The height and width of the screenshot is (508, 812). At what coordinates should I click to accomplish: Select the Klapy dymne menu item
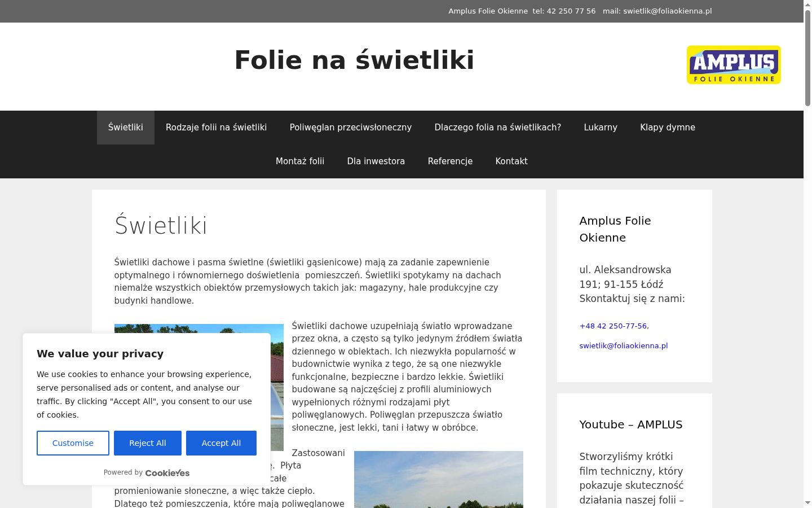click(x=668, y=128)
